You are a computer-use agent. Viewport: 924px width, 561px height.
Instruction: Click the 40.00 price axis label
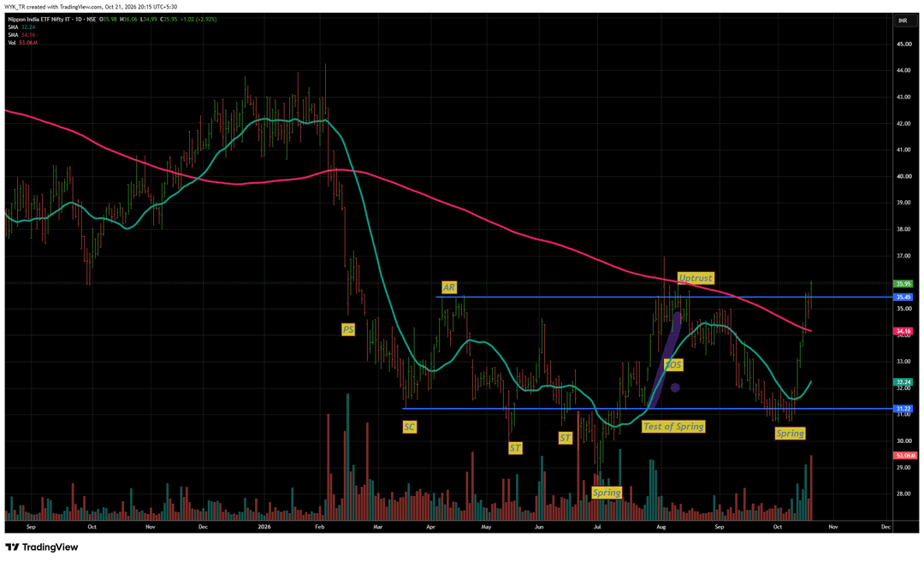903,177
